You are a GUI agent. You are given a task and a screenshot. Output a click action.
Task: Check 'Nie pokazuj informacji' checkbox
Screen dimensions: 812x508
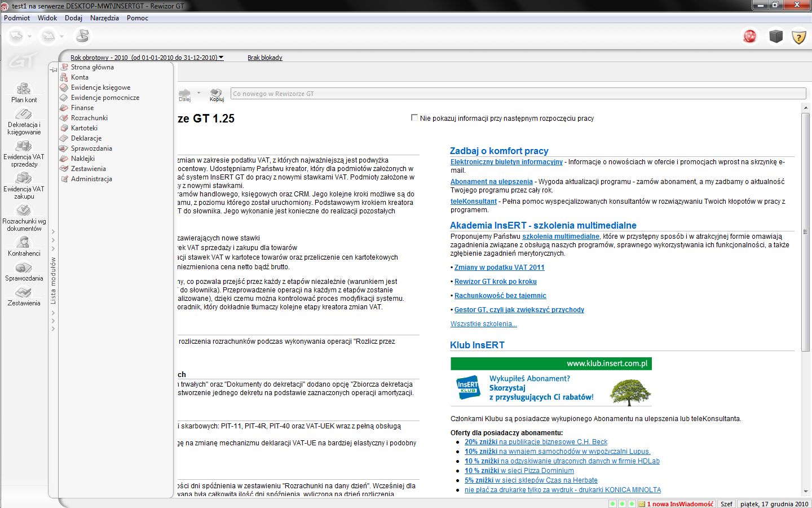(x=414, y=118)
